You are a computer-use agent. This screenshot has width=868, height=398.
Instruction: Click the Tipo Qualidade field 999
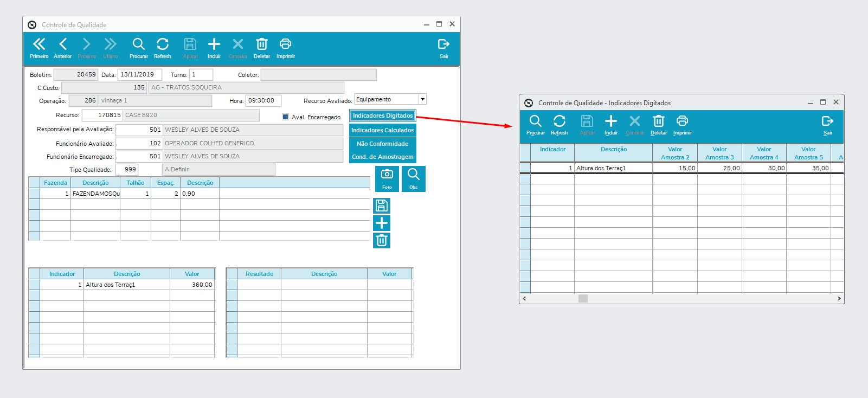click(x=127, y=170)
